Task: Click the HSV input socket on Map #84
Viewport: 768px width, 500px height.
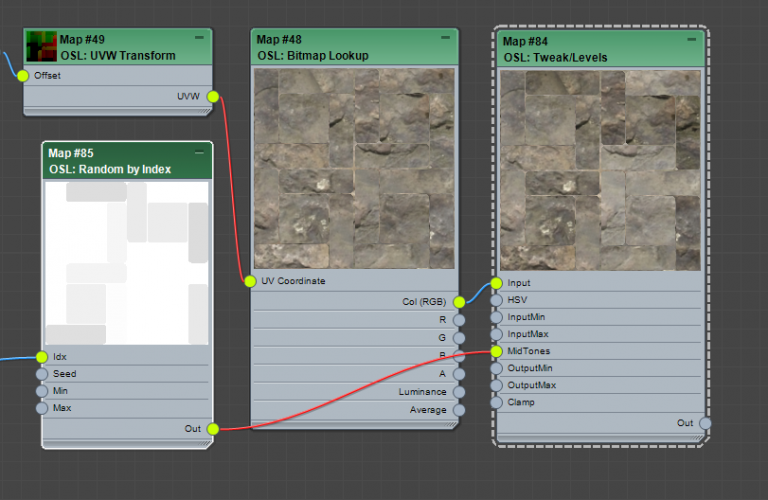Action: point(496,300)
